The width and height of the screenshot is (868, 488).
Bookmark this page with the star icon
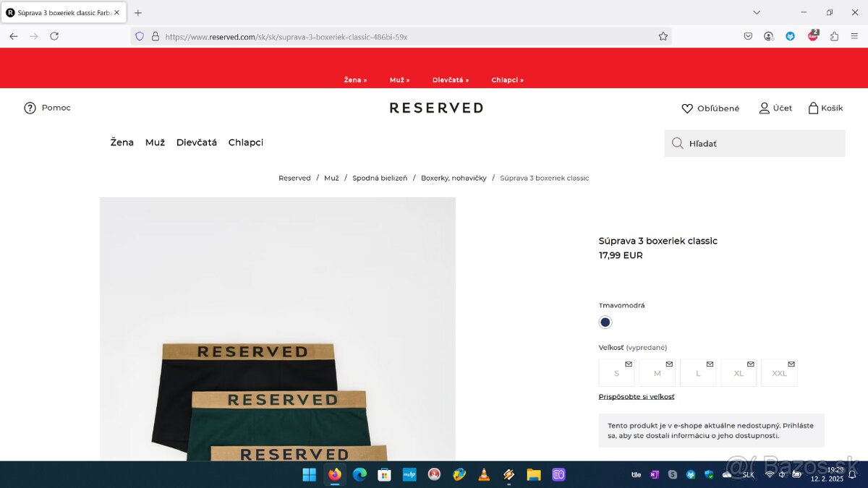[663, 36]
